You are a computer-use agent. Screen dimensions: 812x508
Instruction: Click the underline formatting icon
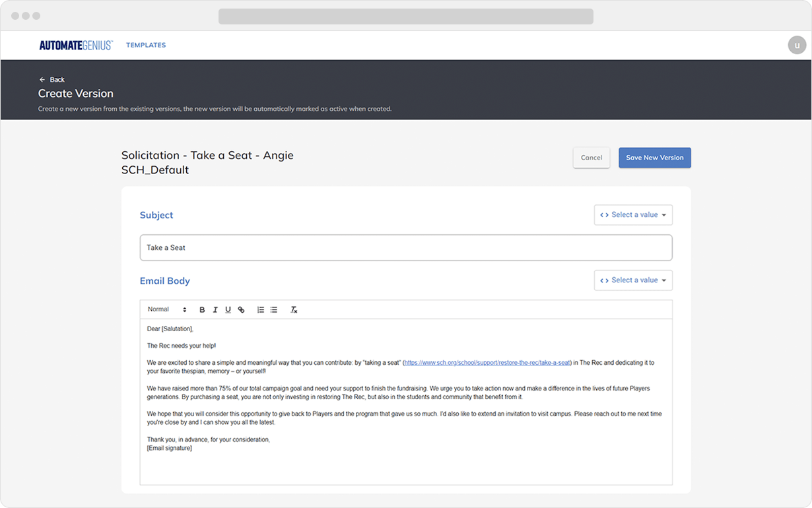228,310
